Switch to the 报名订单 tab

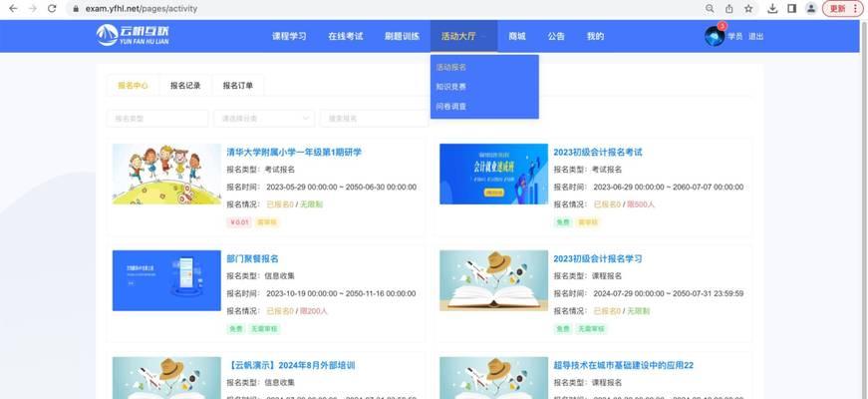pyautogui.click(x=238, y=86)
